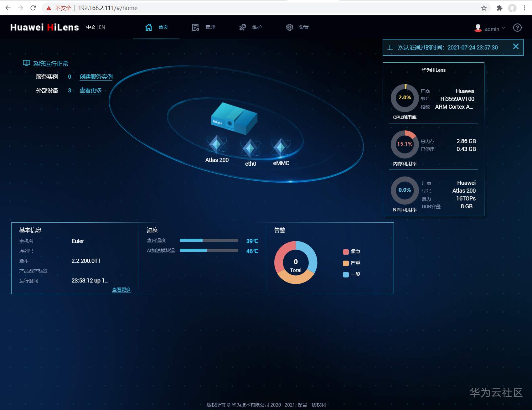Viewport: 532px width, 410px height.
Task: Click 查看更多 next to 外部设备
Action: (x=90, y=91)
